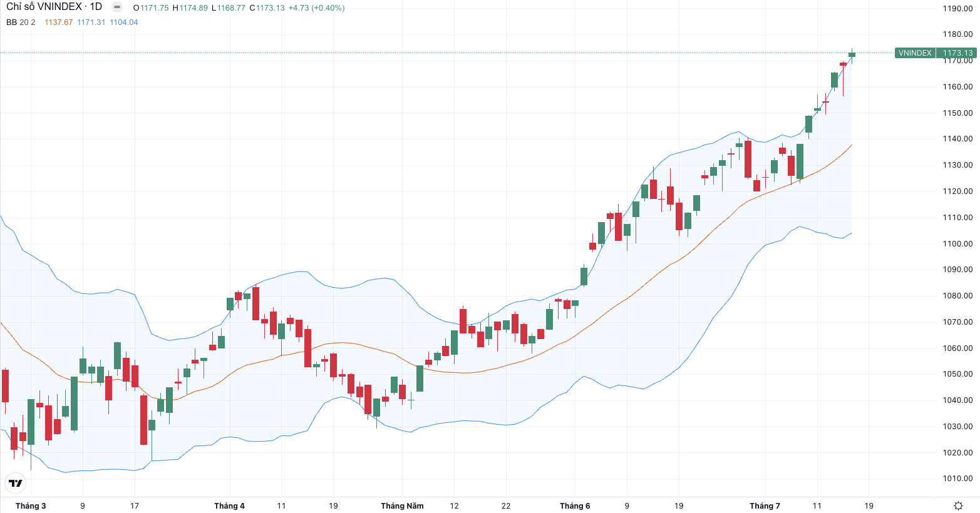Click the Tháng Năm time axis label
This screenshot has width=980, height=513.
click(402, 505)
